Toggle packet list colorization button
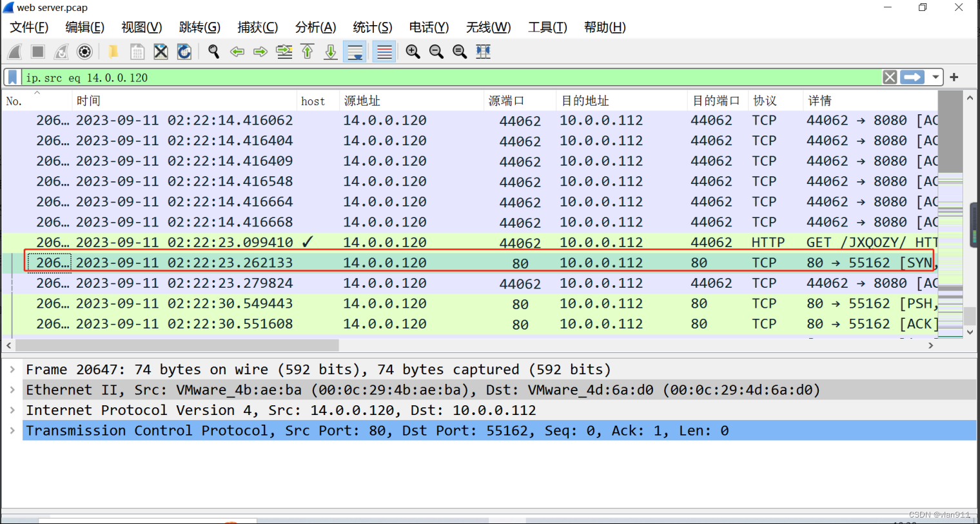The height and width of the screenshot is (524, 980). [384, 52]
